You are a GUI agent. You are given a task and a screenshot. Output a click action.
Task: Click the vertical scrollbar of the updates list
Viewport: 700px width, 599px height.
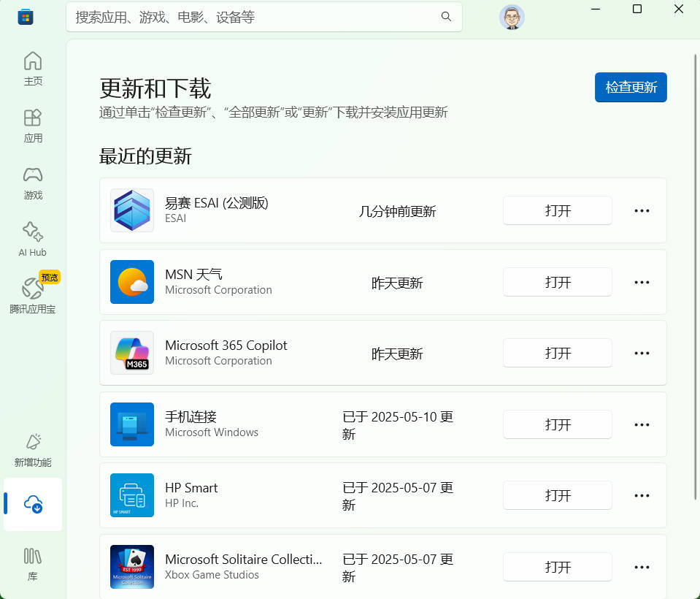[695, 275]
